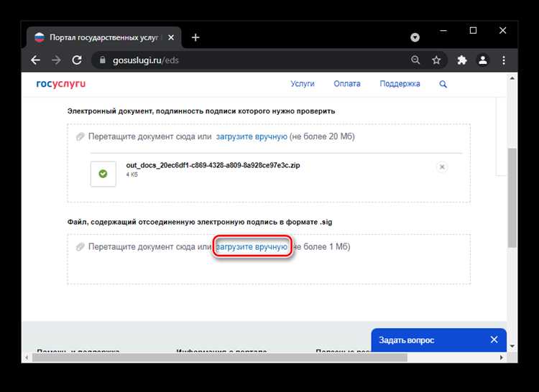Screen dimensions: 539x392
Task: Open the Chrome profile avatar
Action: click(x=483, y=60)
